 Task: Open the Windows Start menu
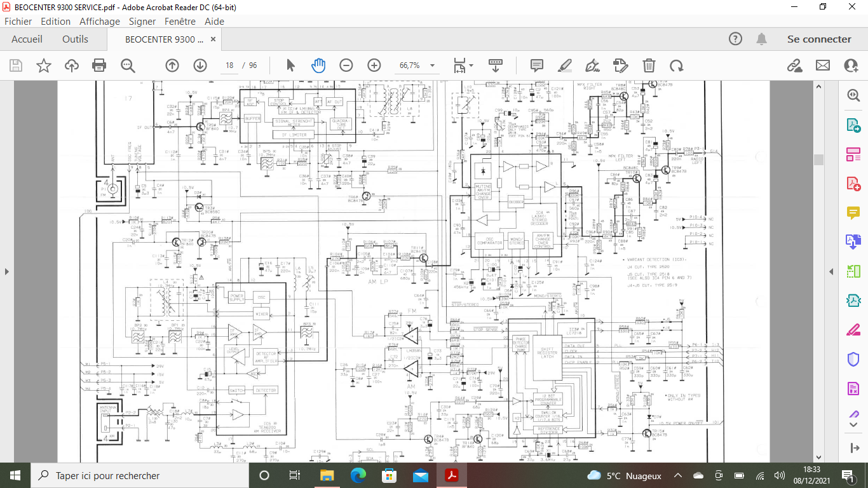15,475
